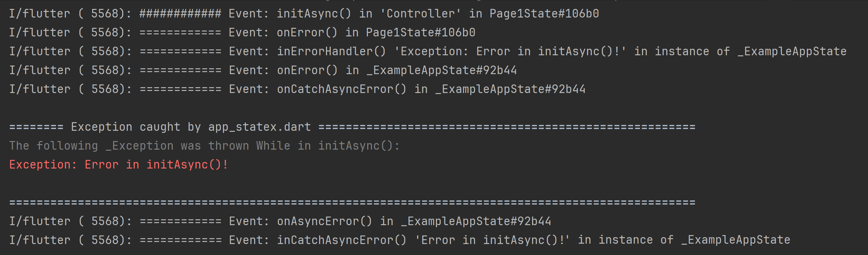This screenshot has height=255, width=868.
Task: Select the onAsyncError() event log line
Action: (x=280, y=221)
